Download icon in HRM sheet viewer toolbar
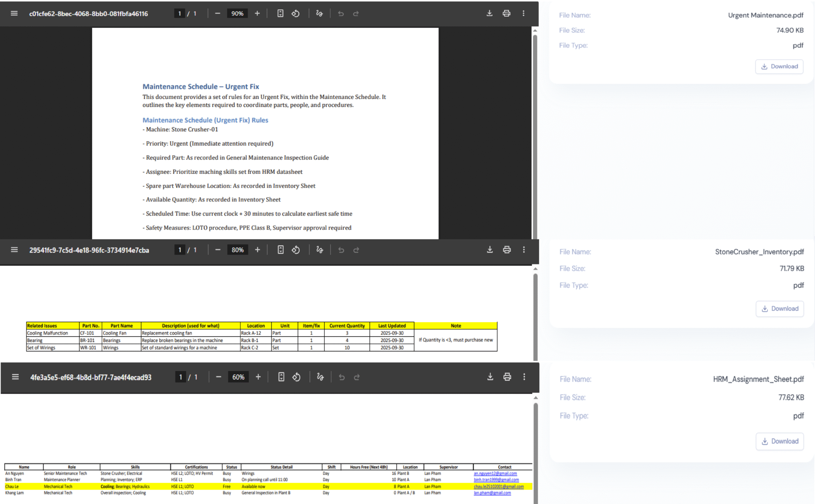This screenshot has height=504, width=815. (x=490, y=377)
